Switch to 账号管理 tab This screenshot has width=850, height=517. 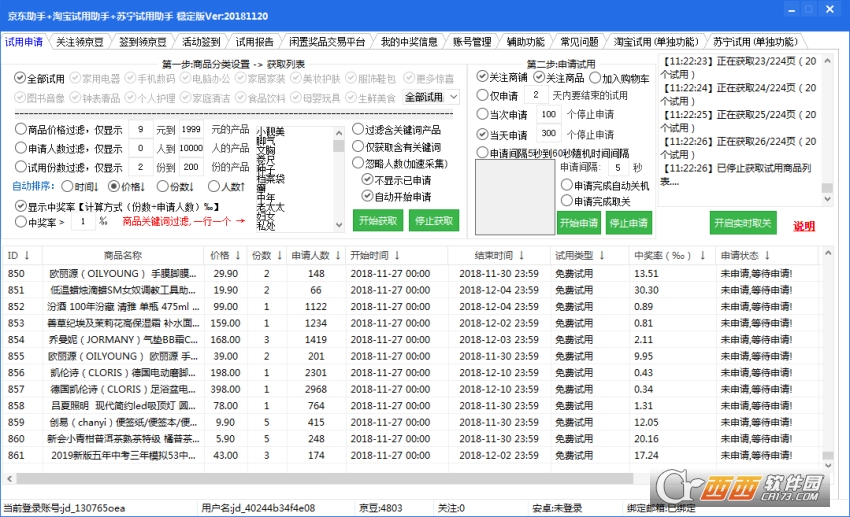(472, 42)
